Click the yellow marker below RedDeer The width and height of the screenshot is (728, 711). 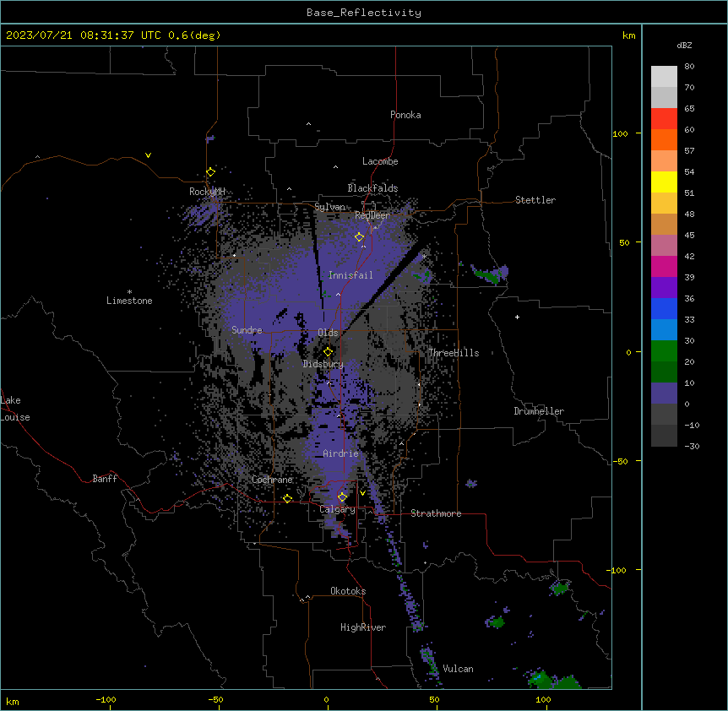[360, 237]
